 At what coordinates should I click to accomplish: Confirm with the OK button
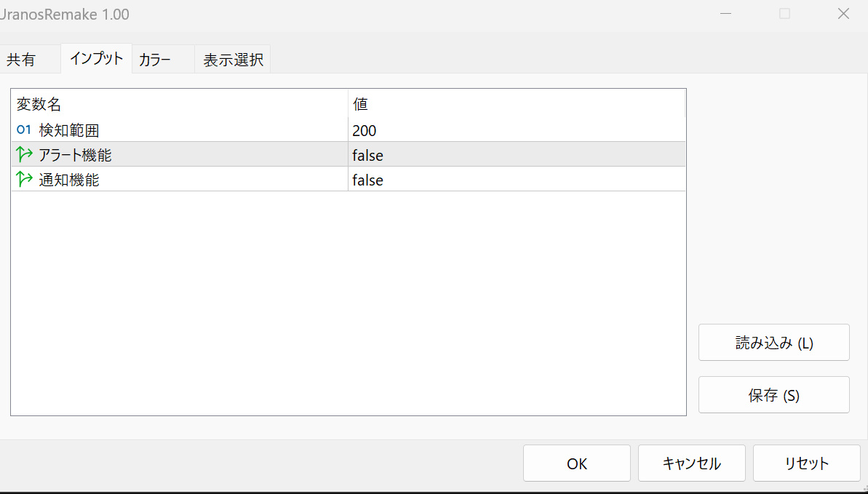[576, 463]
